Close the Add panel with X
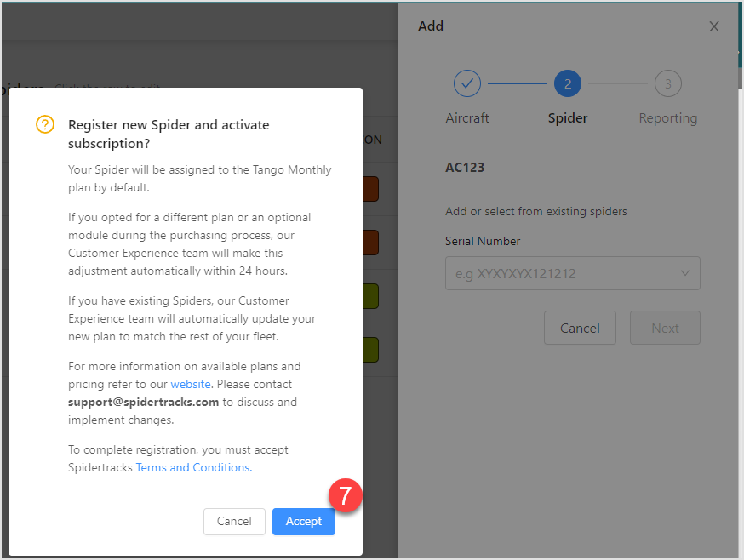The image size is (744, 560). pos(714,26)
